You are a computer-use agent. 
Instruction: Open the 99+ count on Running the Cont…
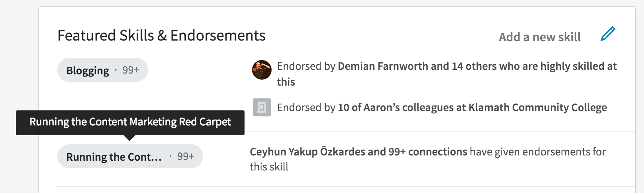(186, 156)
